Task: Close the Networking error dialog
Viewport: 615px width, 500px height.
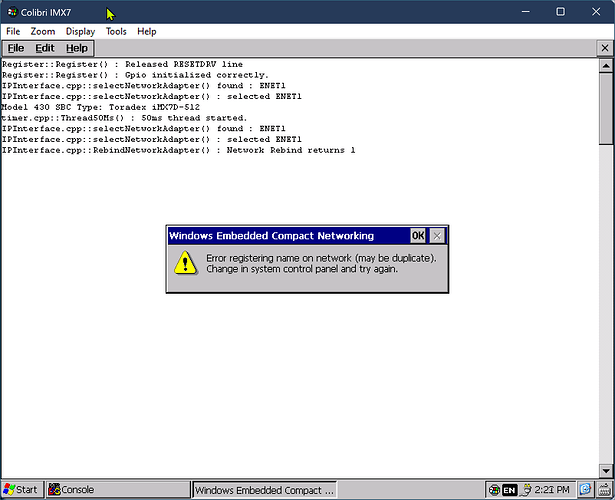Action: (x=437, y=236)
